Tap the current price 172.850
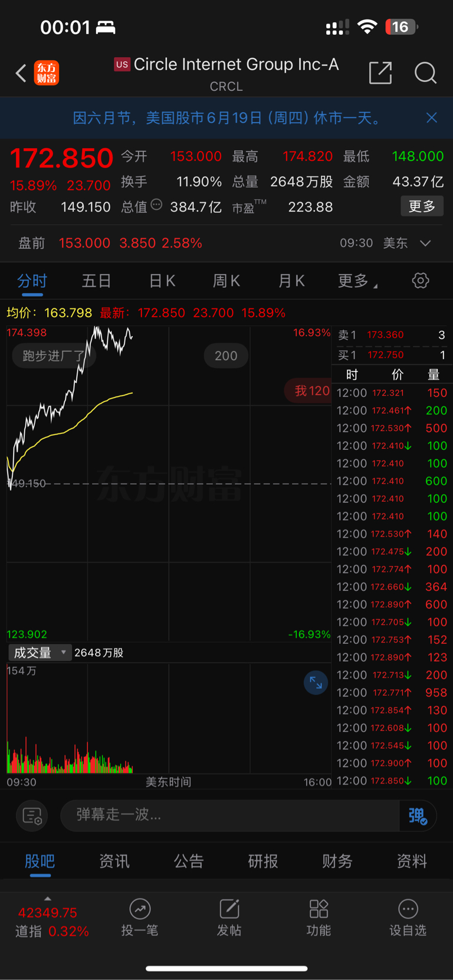This screenshot has height=980, width=453. (x=61, y=158)
